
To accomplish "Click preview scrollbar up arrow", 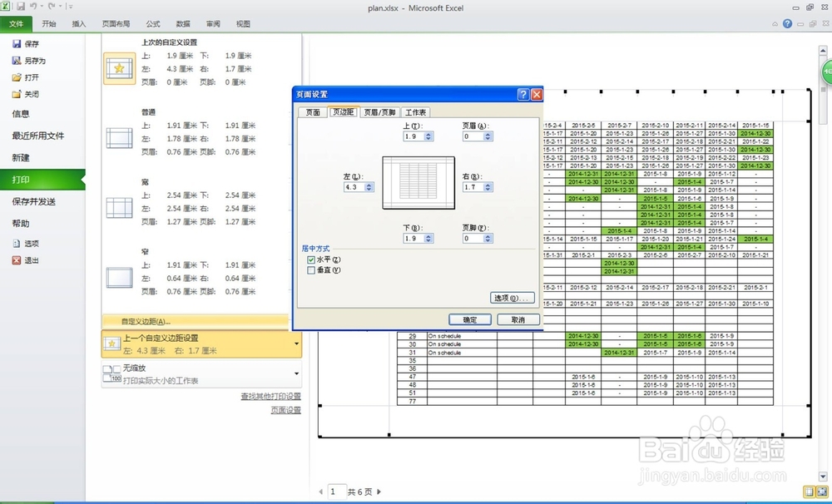I will pos(823,51).
